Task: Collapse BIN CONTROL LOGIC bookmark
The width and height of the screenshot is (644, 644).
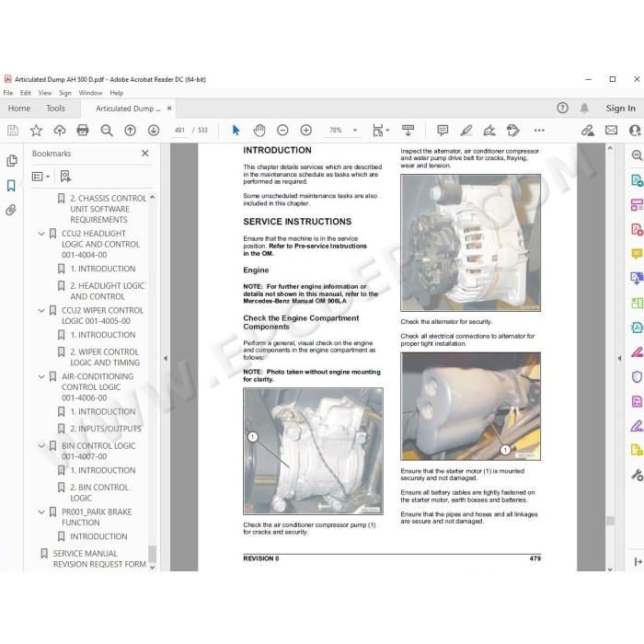Action: [41, 445]
